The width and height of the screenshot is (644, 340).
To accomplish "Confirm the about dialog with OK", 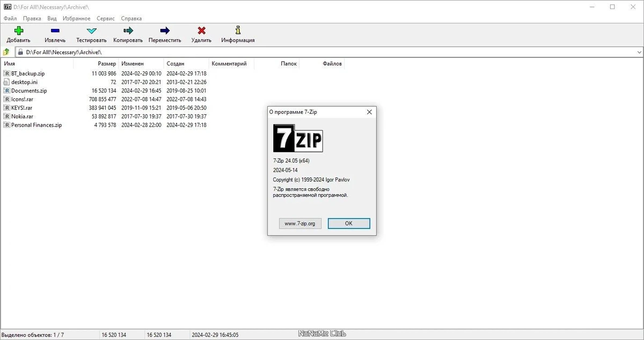I will coord(349,223).
